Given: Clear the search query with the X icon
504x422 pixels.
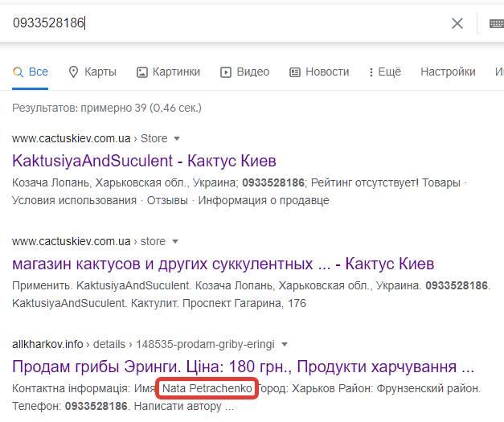Looking at the screenshot, I should (x=457, y=23).
